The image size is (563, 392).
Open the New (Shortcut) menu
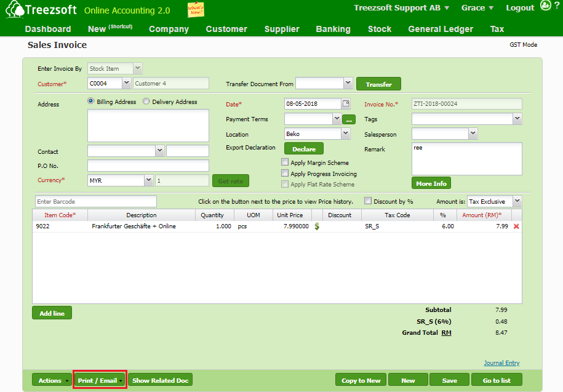pos(110,28)
